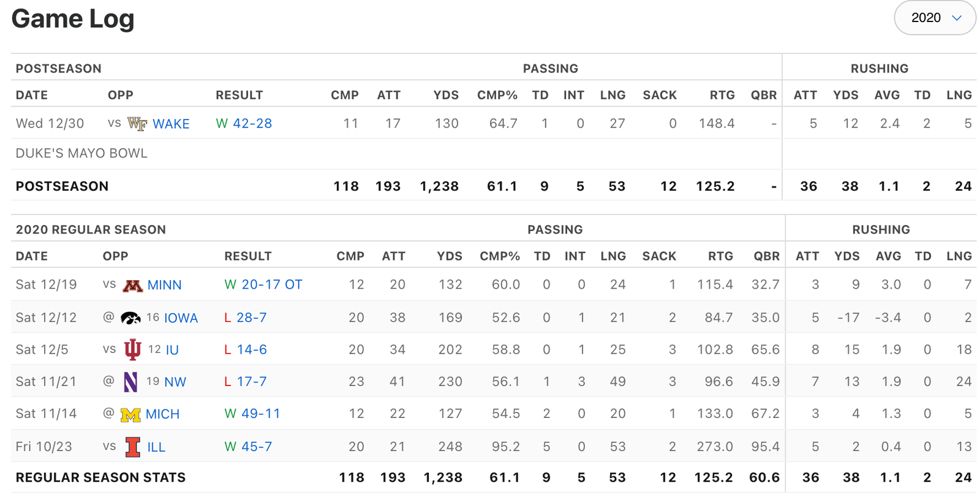980x494 pixels.
Task: Open the W 49-11 game result
Action: click(x=252, y=414)
